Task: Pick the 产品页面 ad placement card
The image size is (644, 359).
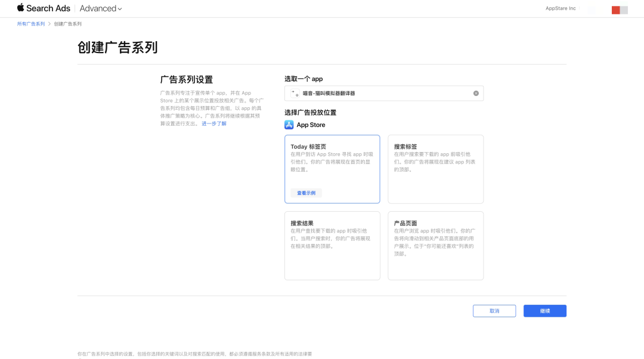Action: (435, 245)
